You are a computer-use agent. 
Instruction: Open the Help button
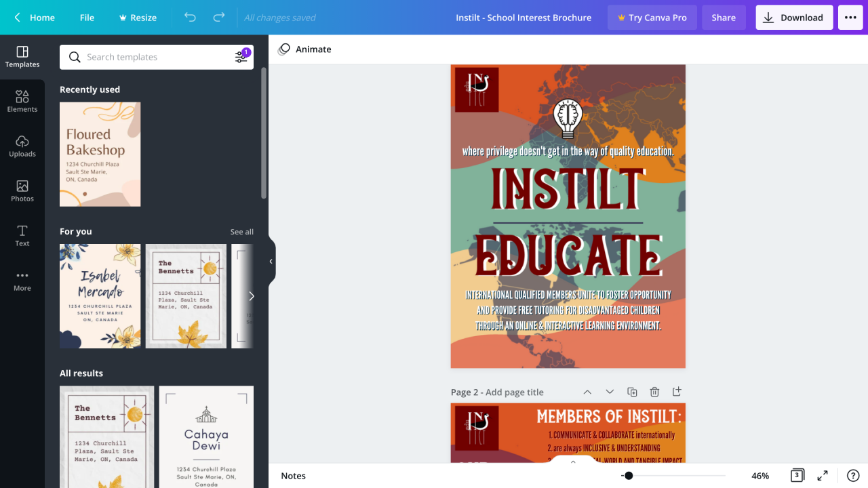pyautogui.click(x=853, y=476)
